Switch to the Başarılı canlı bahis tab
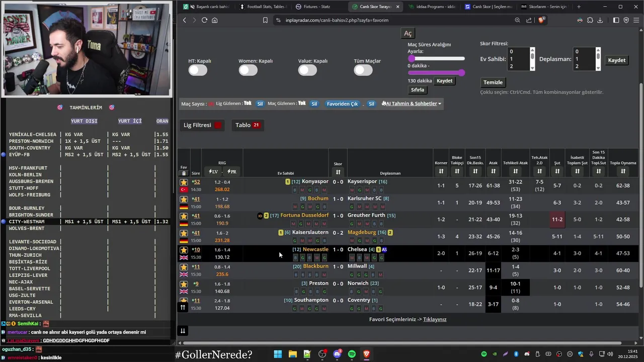The width and height of the screenshot is (644, 362). pos(208,7)
